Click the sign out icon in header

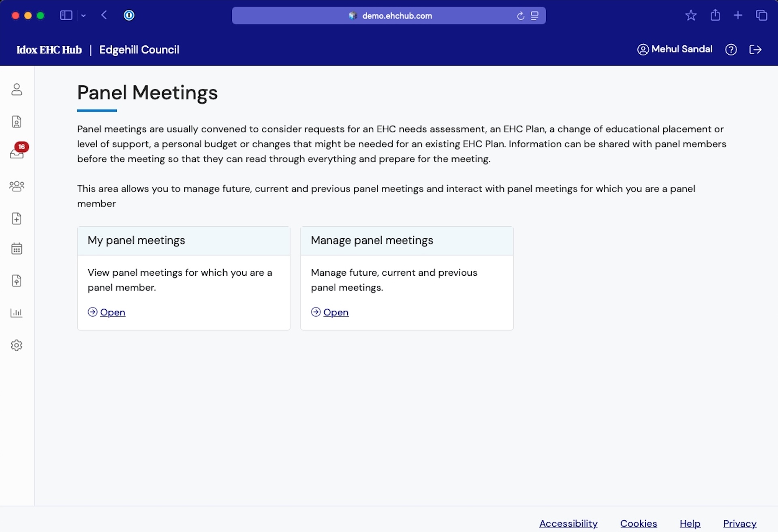tap(755, 49)
